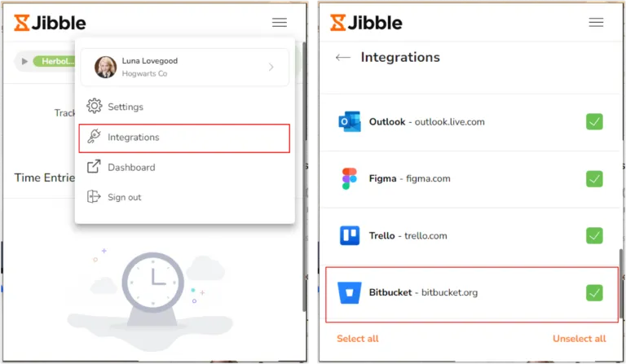Click the Select all link
Image resolution: width=626 pixels, height=364 pixels.
click(x=358, y=339)
